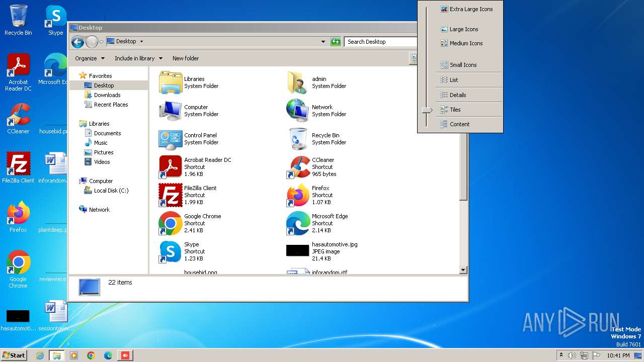
Task: Select Google Chrome desktop icon
Action: click(18, 269)
